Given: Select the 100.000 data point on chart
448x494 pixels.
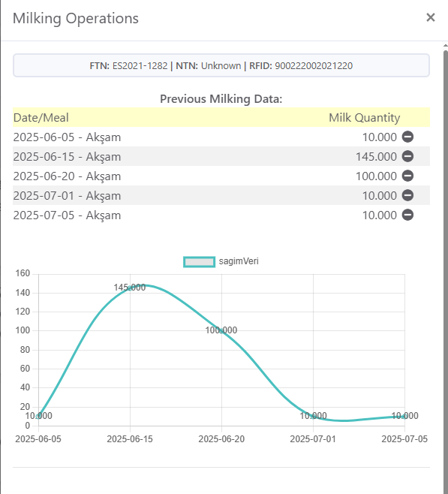Looking at the screenshot, I should tap(221, 331).
